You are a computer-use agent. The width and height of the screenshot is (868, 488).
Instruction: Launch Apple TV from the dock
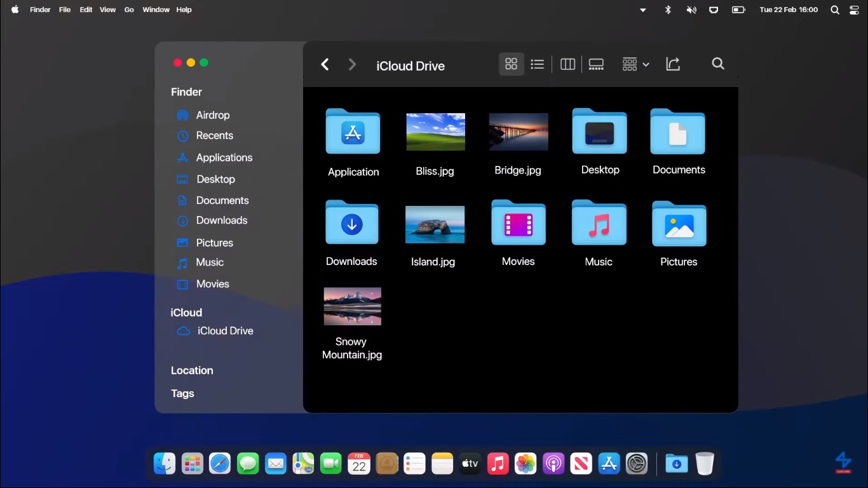(470, 463)
